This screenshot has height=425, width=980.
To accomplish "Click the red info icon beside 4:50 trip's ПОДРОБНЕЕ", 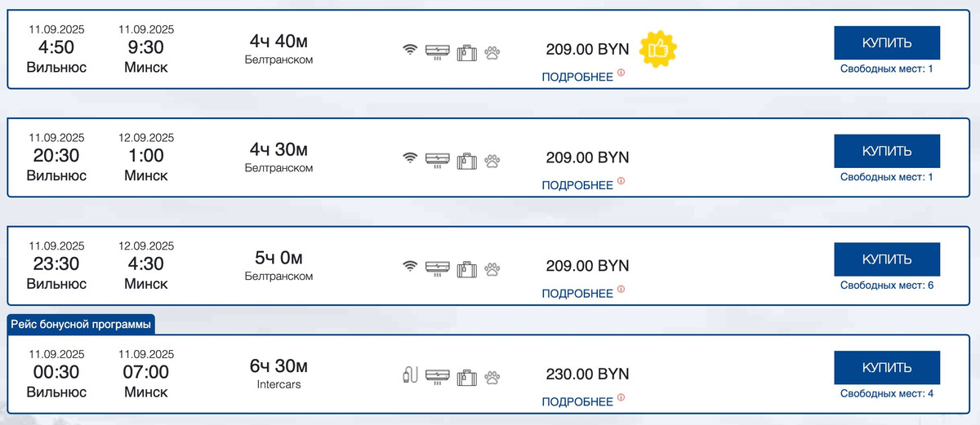I will pyautogui.click(x=621, y=73).
